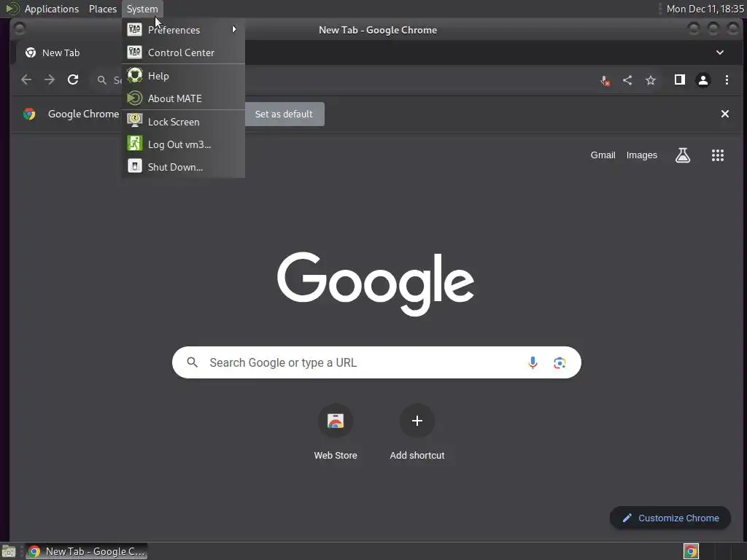747x560 pixels.
Task: Click the Lock Screen monitor icon
Action: coord(135,121)
